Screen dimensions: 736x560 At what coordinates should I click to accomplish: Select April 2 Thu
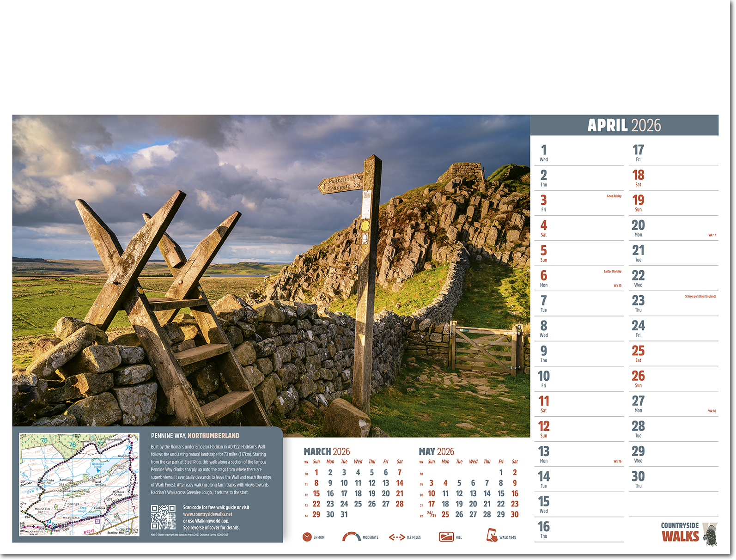tap(544, 178)
